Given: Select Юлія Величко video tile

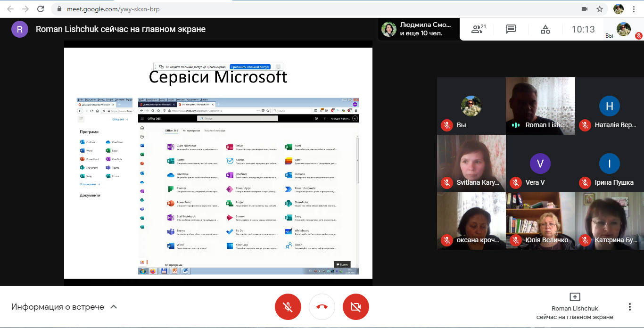Looking at the screenshot, I should click(x=540, y=221).
